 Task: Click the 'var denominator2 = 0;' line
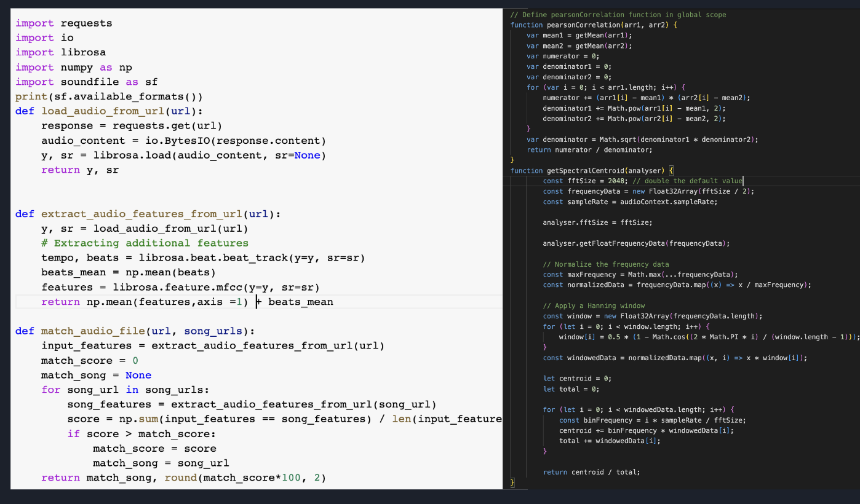pyautogui.click(x=569, y=77)
